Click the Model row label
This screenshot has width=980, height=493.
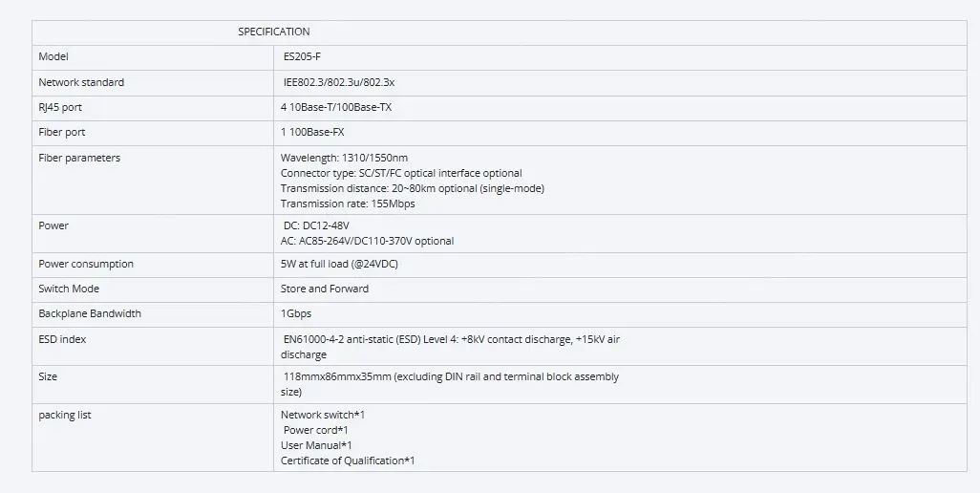click(53, 57)
